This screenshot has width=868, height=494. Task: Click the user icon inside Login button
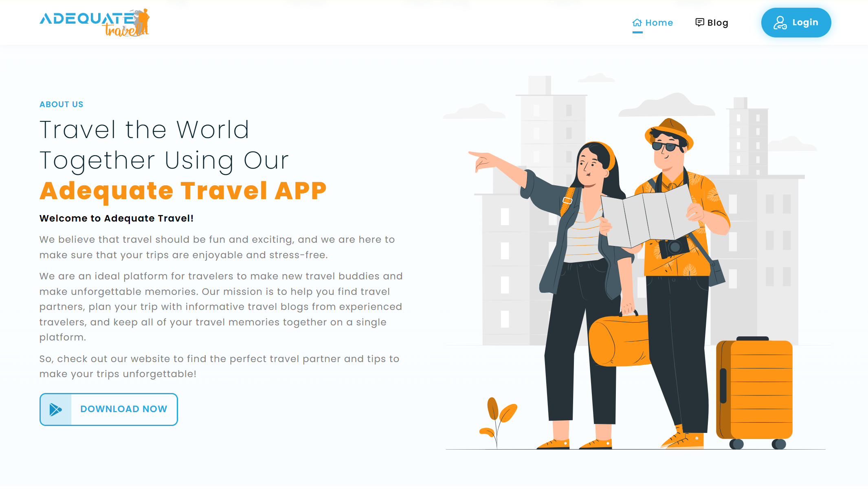(780, 23)
